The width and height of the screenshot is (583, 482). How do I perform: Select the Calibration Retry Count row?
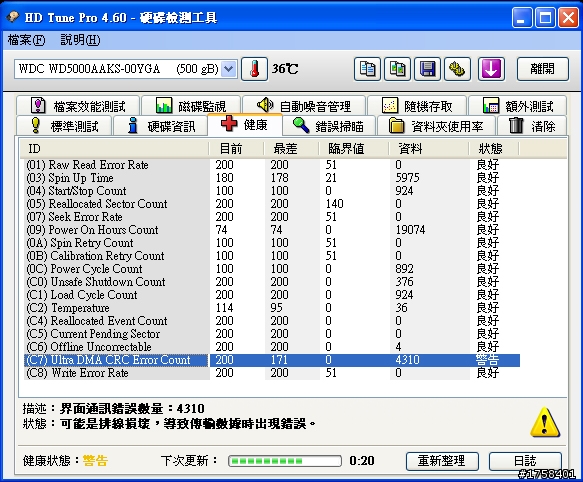click(x=272, y=256)
